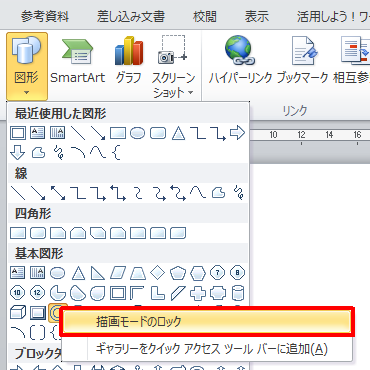Image resolution: width=370 pixels, height=370 pixels.
Task: Select the octagon marked 8
Action: (x=238, y=273)
